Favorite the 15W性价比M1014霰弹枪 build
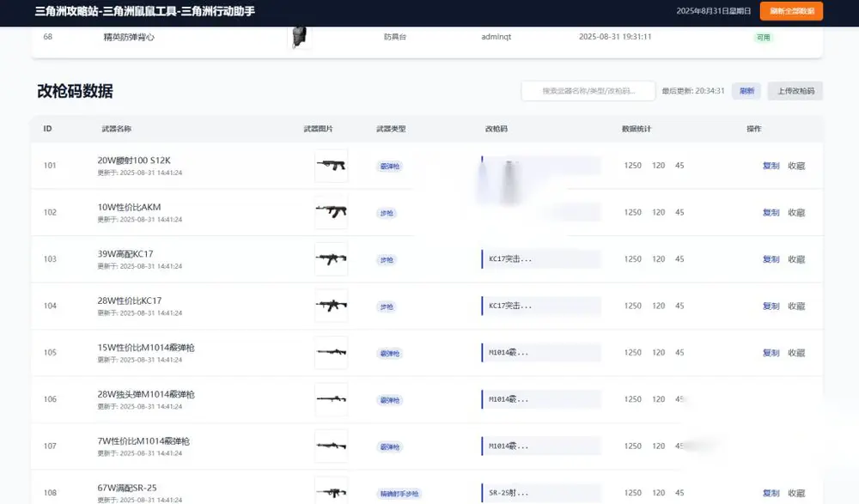The image size is (859, 504). [796, 353]
